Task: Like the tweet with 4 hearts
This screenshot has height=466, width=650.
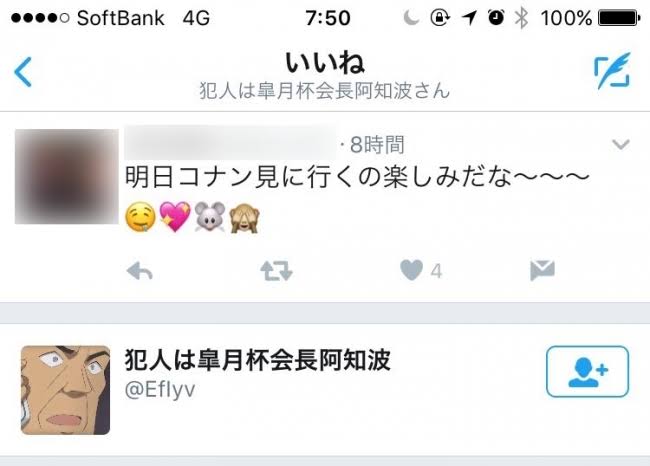Action: click(411, 270)
